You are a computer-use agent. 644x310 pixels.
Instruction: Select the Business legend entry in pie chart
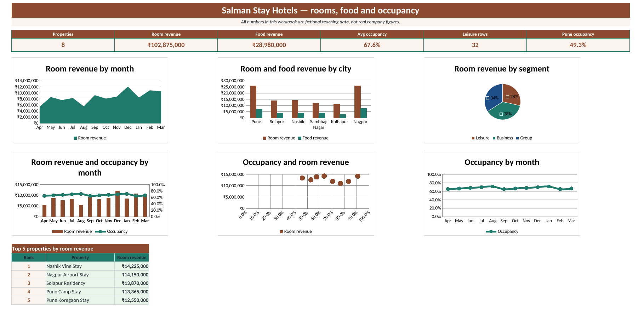click(x=503, y=138)
